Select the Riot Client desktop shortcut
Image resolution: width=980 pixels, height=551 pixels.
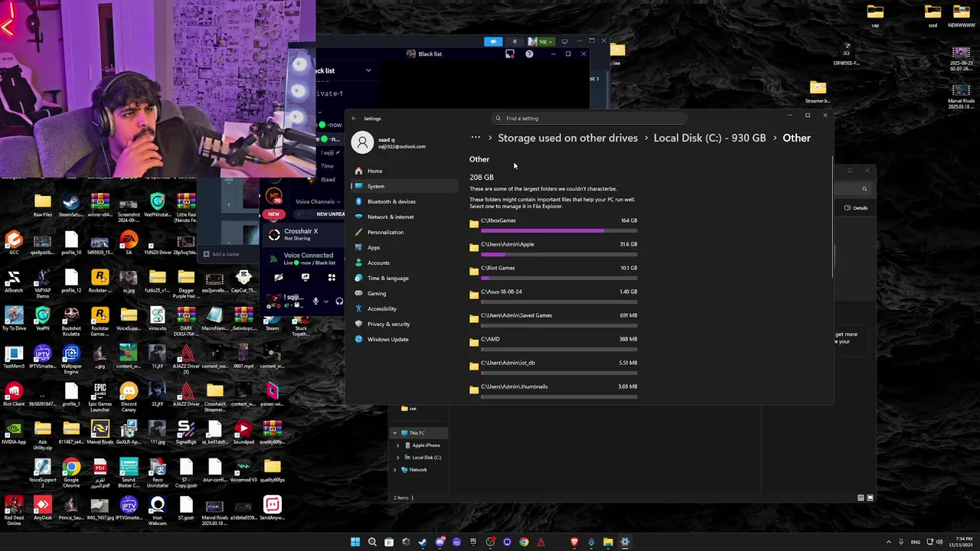(14, 395)
